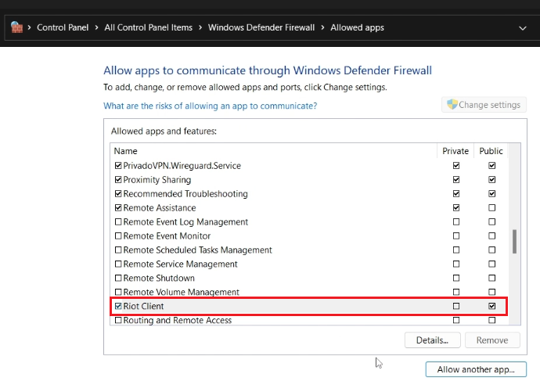540x392 pixels.
Task: Open the Control Panel breadcrumb
Action: [x=64, y=28]
